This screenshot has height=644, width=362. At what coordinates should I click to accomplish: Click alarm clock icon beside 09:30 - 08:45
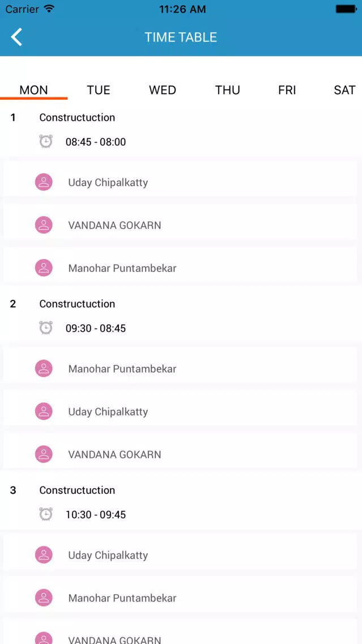click(x=46, y=328)
